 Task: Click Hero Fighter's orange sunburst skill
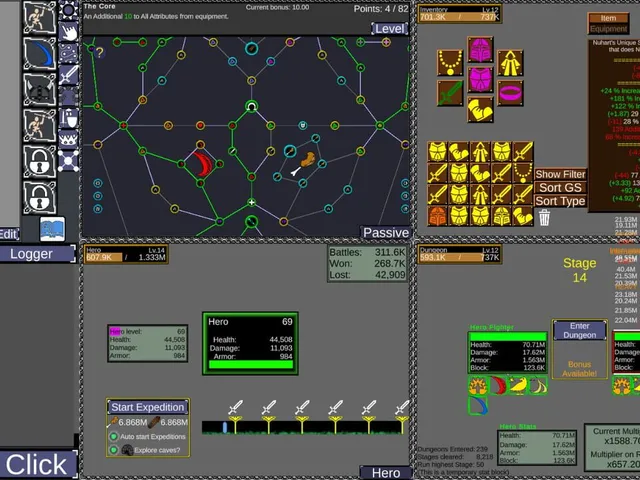477,385
